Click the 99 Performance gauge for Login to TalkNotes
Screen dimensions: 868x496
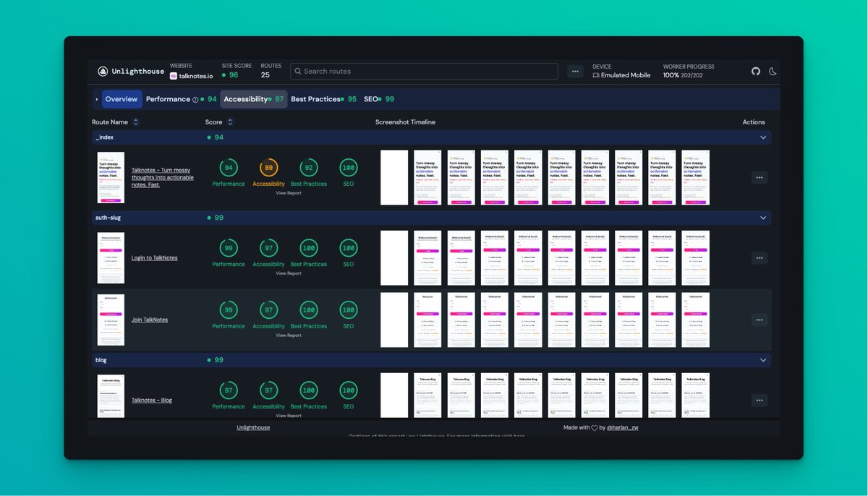[229, 248]
